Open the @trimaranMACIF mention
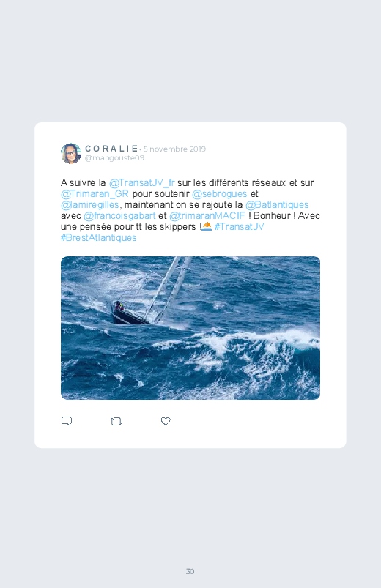The image size is (381, 588). coord(207,215)
